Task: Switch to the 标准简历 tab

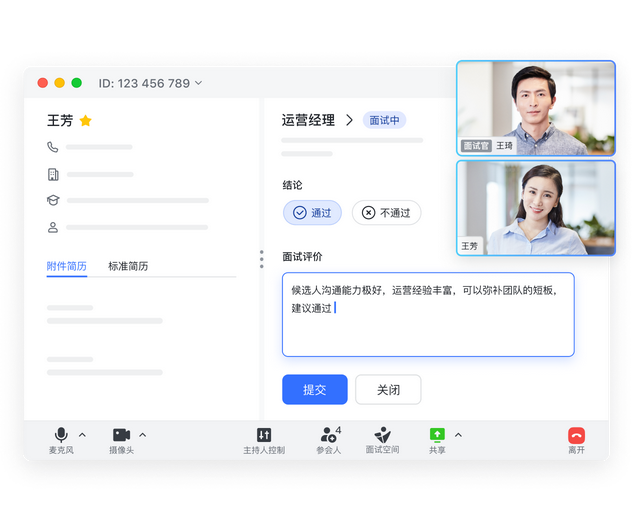Action: [x=128, y=266]
